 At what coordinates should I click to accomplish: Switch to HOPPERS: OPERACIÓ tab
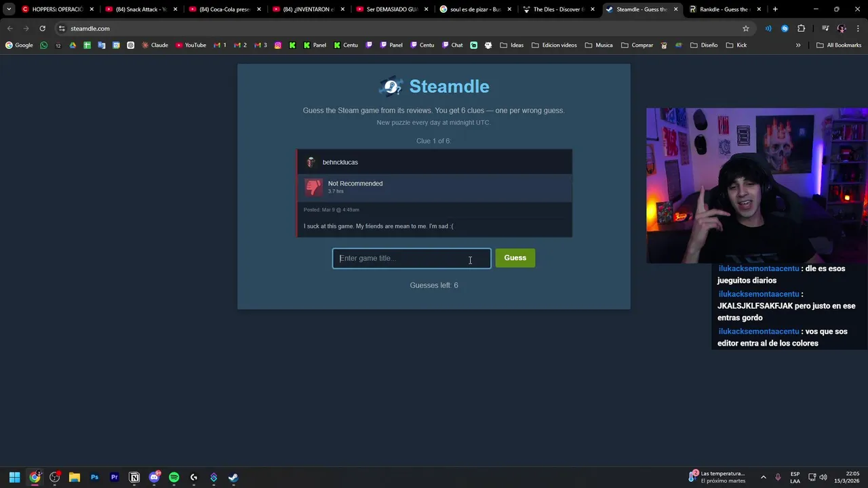58,9
